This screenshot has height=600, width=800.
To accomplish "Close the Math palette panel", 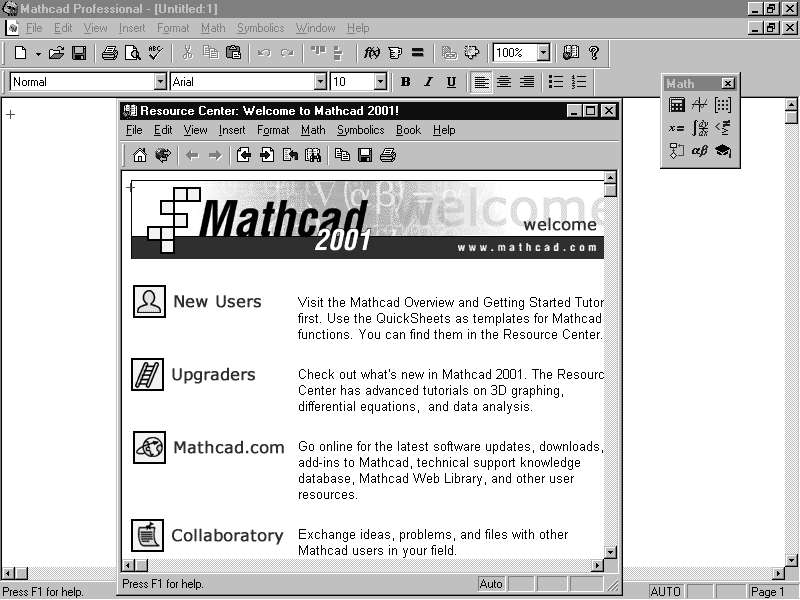I will 728,84.
